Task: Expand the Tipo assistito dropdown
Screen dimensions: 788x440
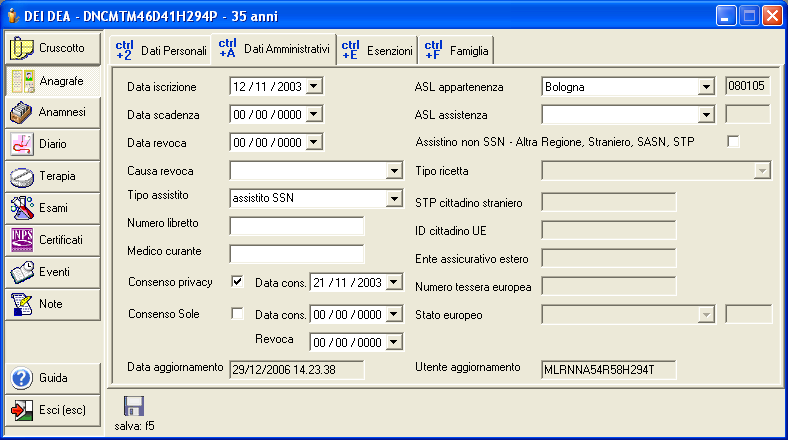Action: 393,199
